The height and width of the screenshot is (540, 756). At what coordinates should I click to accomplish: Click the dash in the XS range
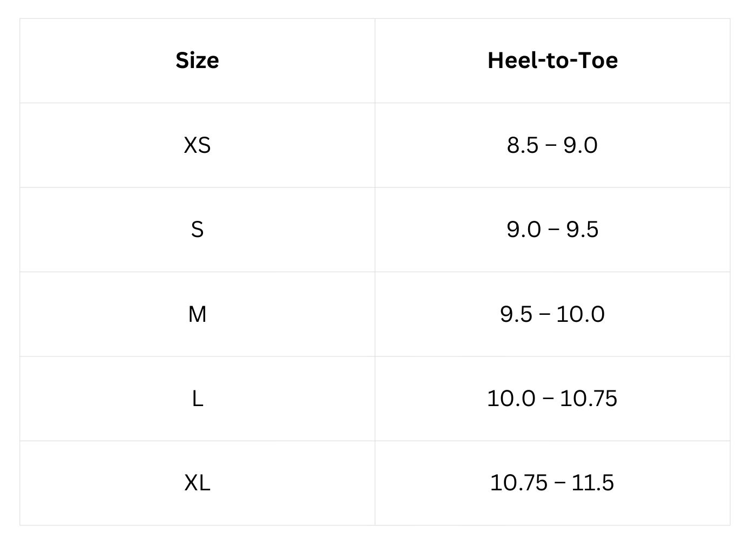click(551, 146)
